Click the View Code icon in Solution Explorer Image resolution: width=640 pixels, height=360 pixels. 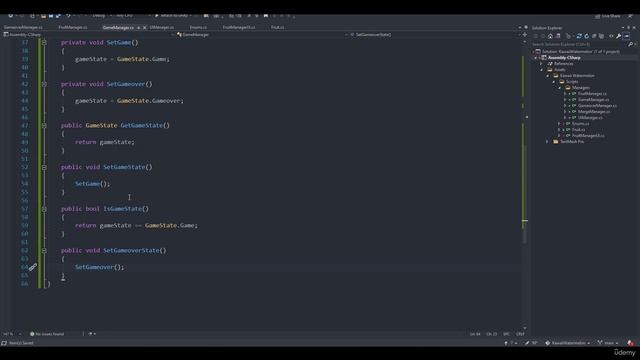pos(611,36)
